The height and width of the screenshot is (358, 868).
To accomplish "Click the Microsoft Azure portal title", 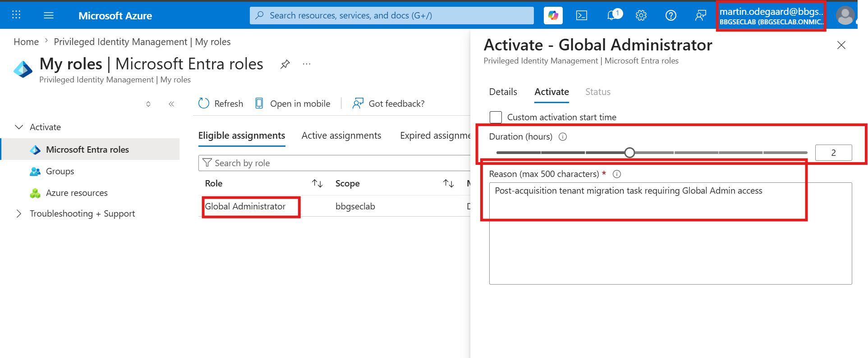I will pos(115,16).
